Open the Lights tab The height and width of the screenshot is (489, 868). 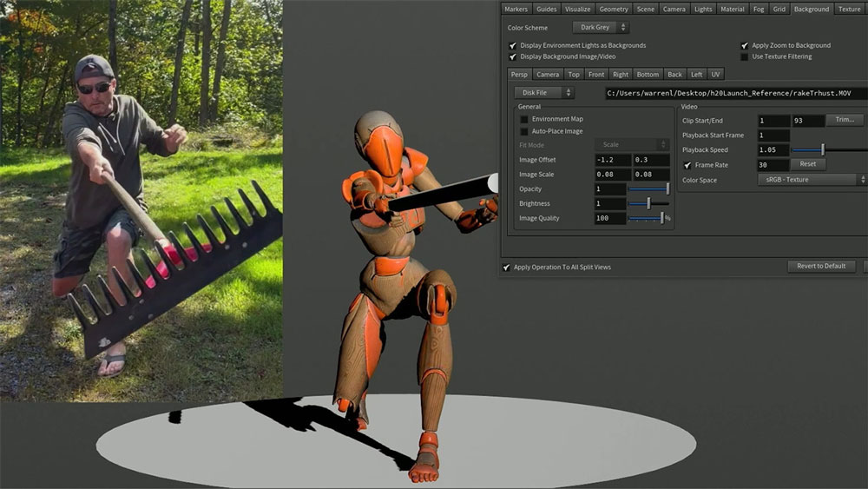click(x=703, y=9)
